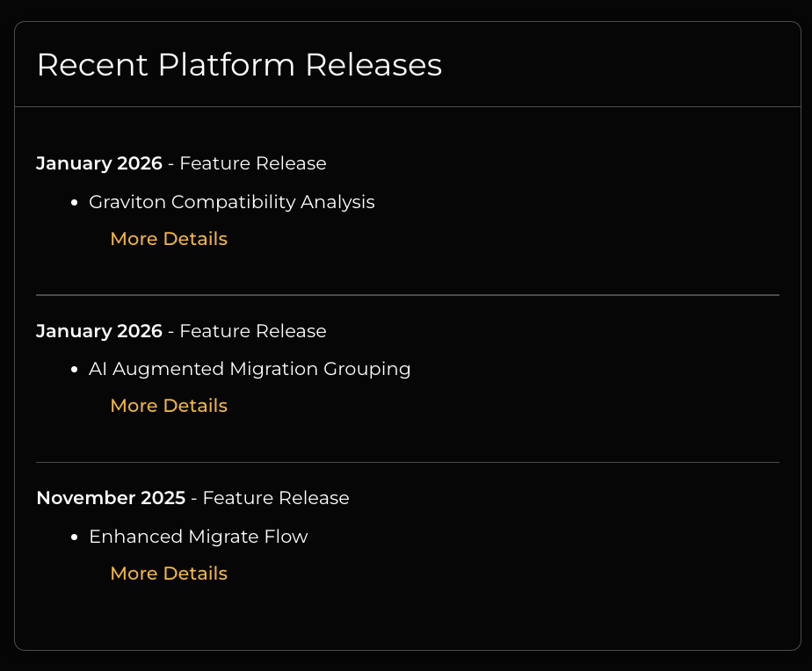Click the bullet before Graviton Compatibility Analysis
812x671 pixels.
coord(75,203)
